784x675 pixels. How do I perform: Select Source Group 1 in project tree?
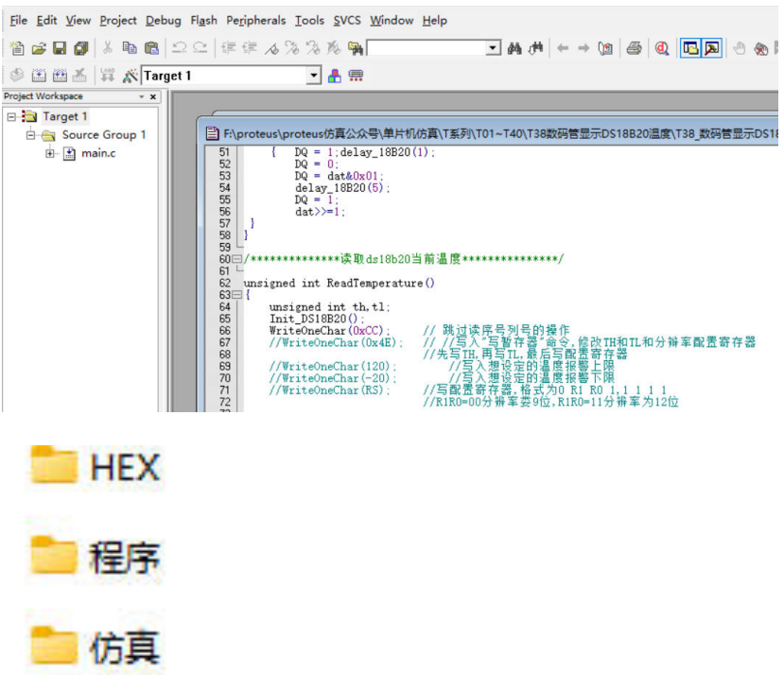tap(104, 135)
